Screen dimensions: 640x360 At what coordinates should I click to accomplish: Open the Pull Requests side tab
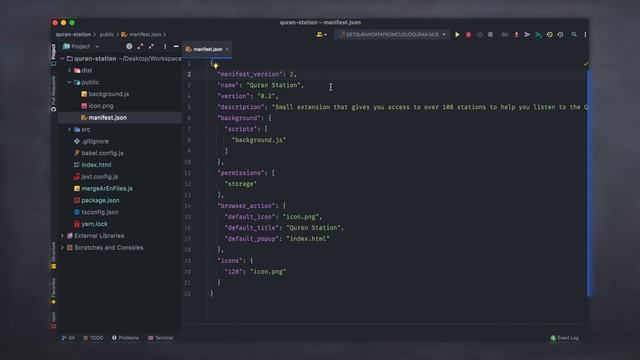coord(53,94)
